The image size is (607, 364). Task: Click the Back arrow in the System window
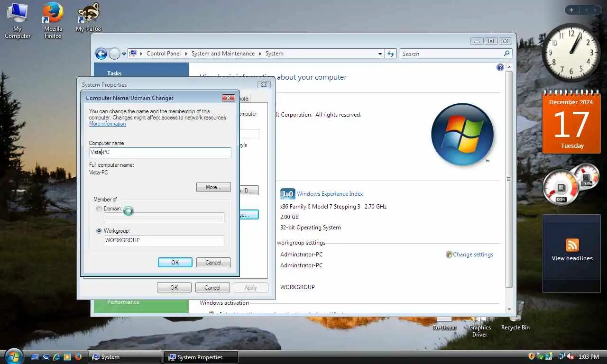tap(101, 54)
